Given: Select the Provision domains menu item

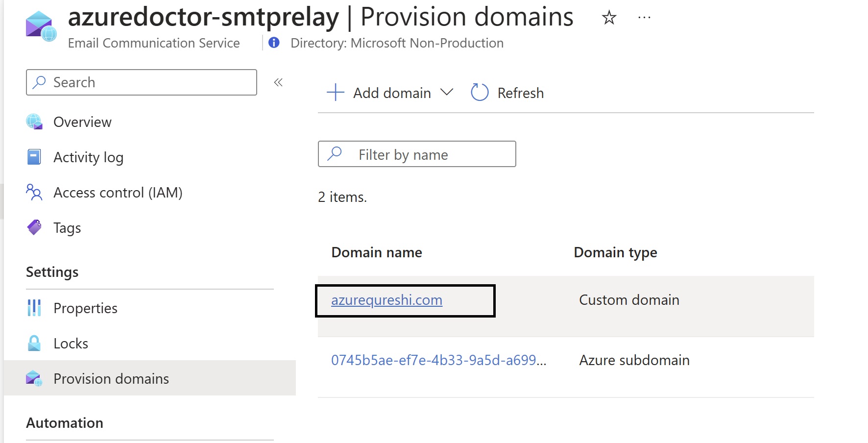Looking at the screenshot, I should (150, 378).
